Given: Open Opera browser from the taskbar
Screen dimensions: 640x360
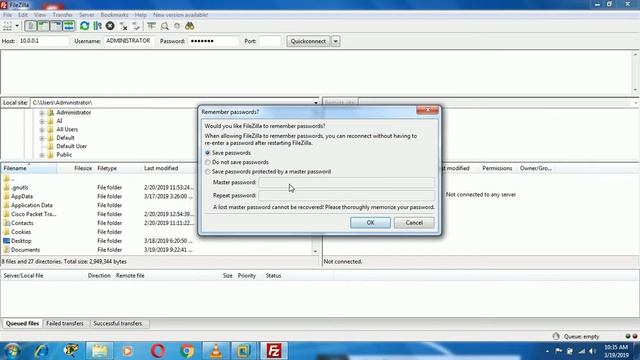Looking at the screenshot, I should coord(158,351).
